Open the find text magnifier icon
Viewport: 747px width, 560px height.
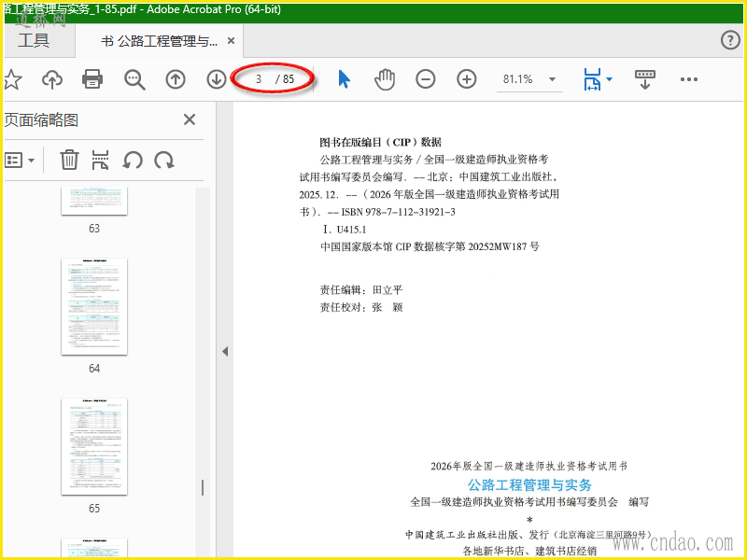[x=134, y=79]
